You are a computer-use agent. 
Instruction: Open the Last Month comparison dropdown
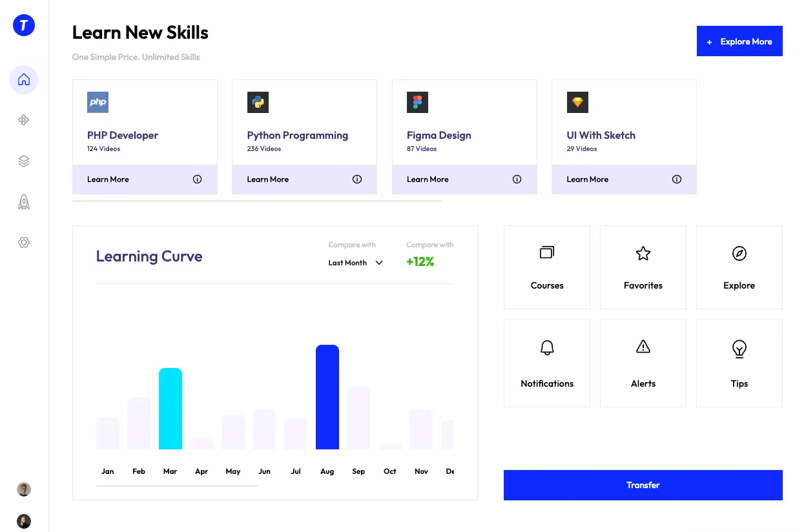pyautogui.click(x=354, y=263)
